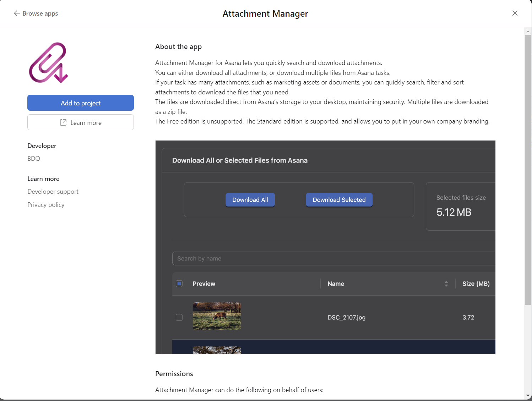Click the BDQ developer name
The height and width of the screenshot is (401, 532).
pos(34,159)
